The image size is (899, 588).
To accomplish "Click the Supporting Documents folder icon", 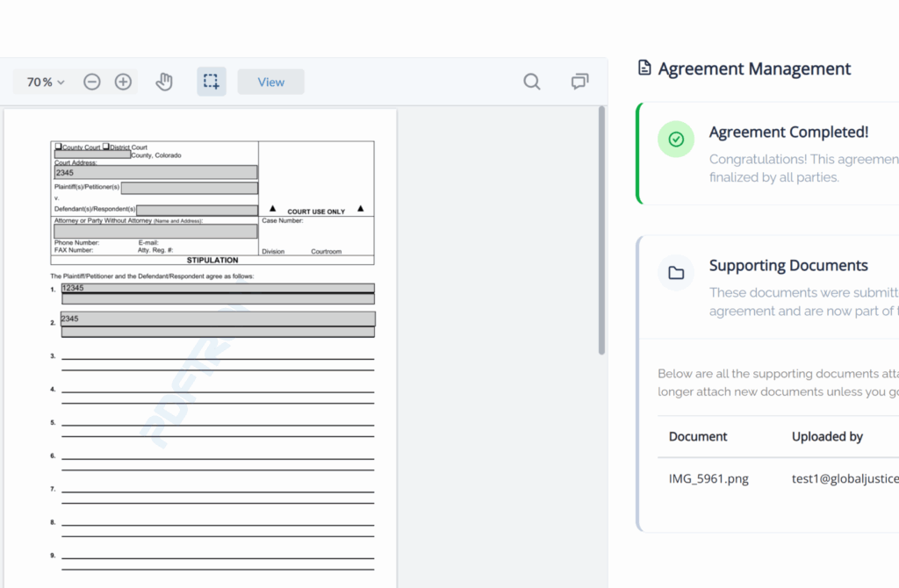I will (676, 273).
